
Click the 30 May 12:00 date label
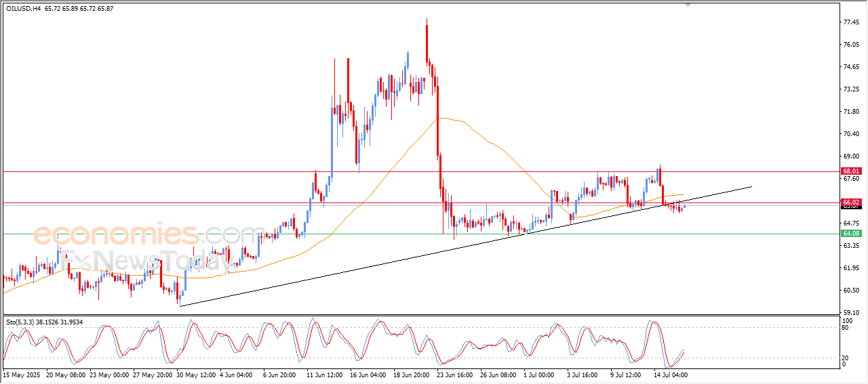pos(196,375)
